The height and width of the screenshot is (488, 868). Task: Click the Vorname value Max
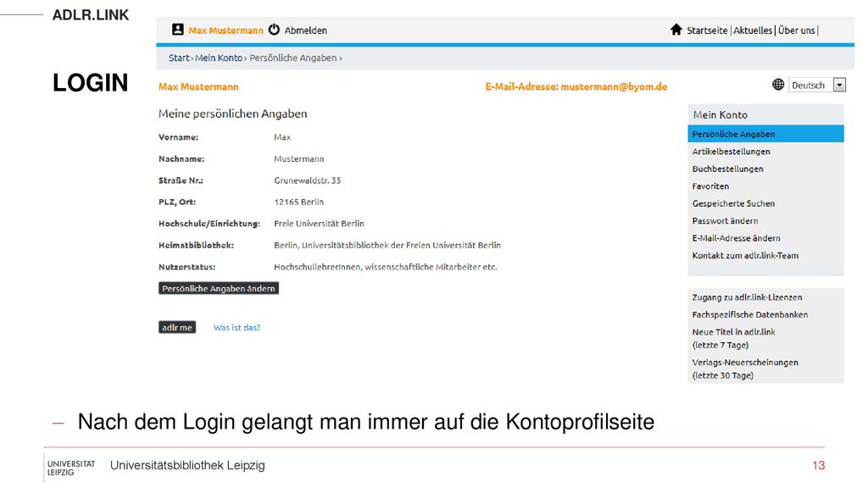click(282, 137)
